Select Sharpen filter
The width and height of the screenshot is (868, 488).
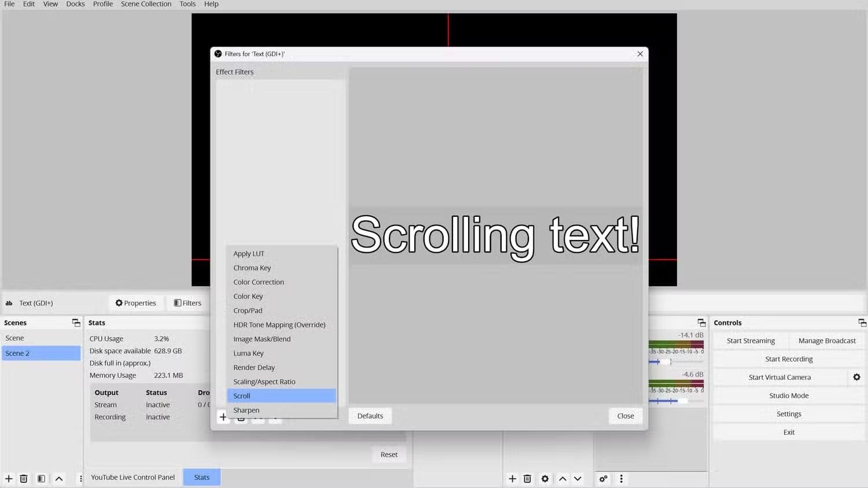282,410
